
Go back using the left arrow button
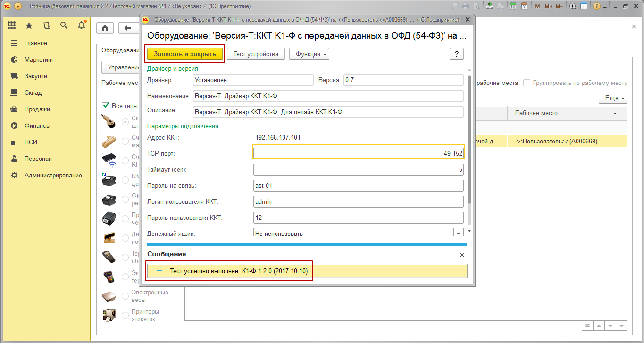(x=127, y=28)
